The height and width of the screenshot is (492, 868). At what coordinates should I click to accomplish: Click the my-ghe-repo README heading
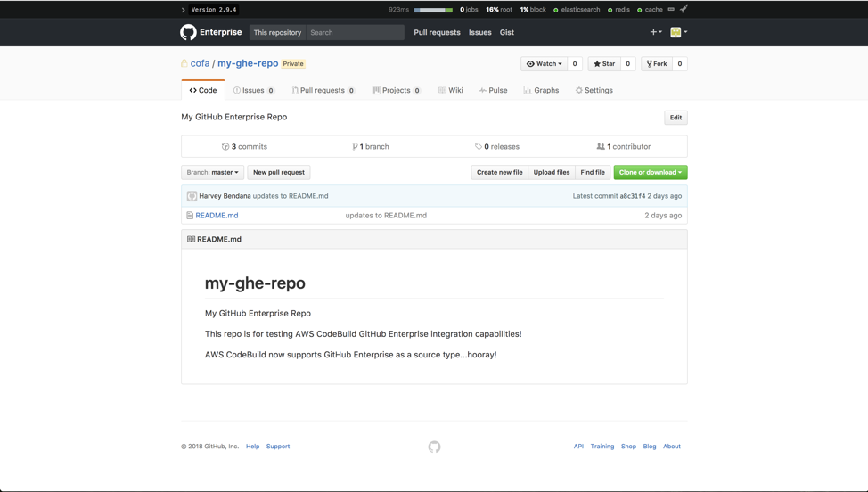[255, 283]
